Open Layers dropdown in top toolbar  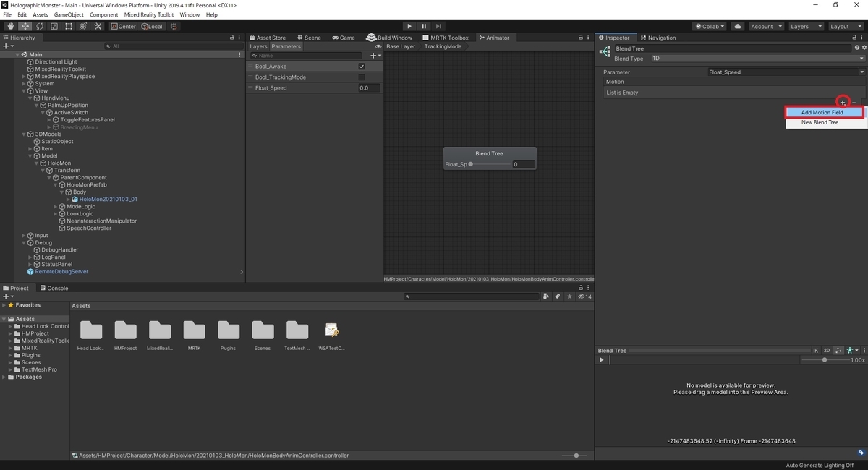805,27
